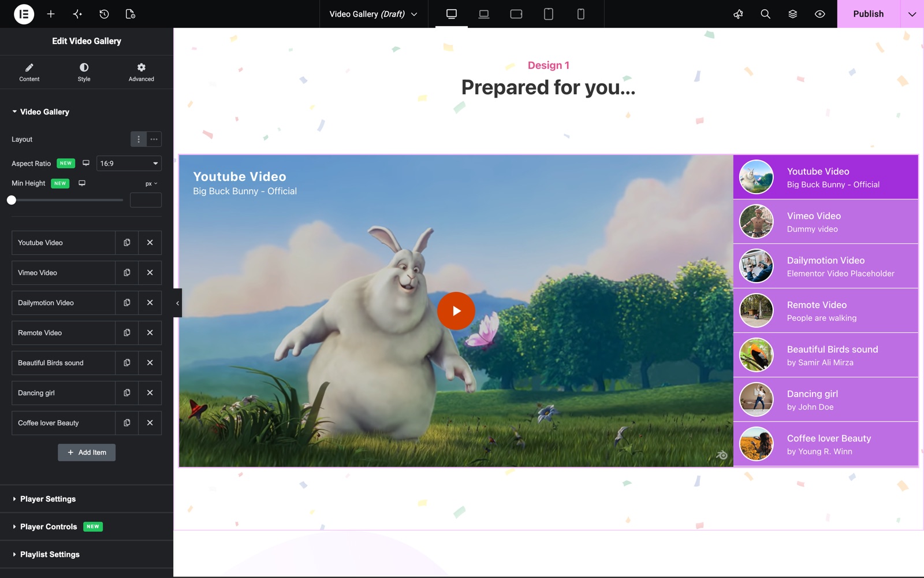924x578 pixels.
Task: Open the Aspect Ratio 16:9 dropdown
Action: tap(129, 164)
